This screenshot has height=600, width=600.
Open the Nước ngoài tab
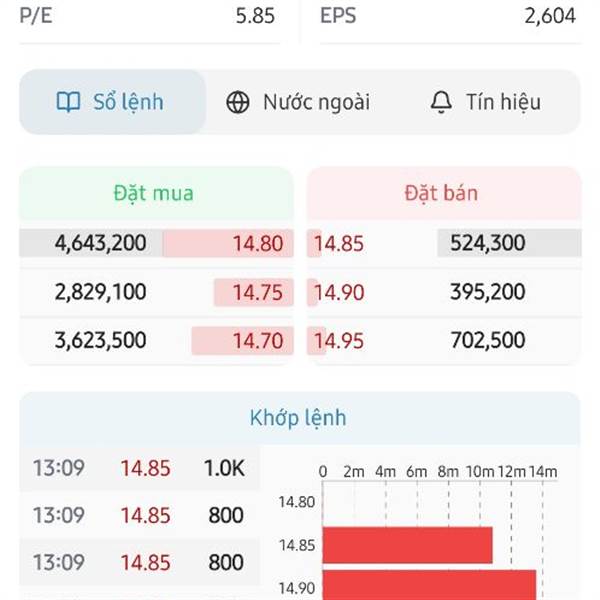[x=299, y=102]
